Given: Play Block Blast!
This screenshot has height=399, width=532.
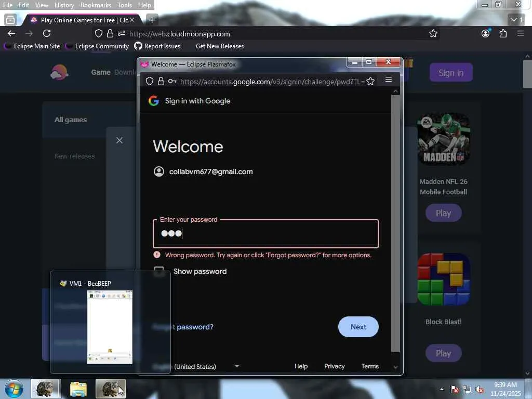Looking at the screenshot, I should [x=444, y=353].
